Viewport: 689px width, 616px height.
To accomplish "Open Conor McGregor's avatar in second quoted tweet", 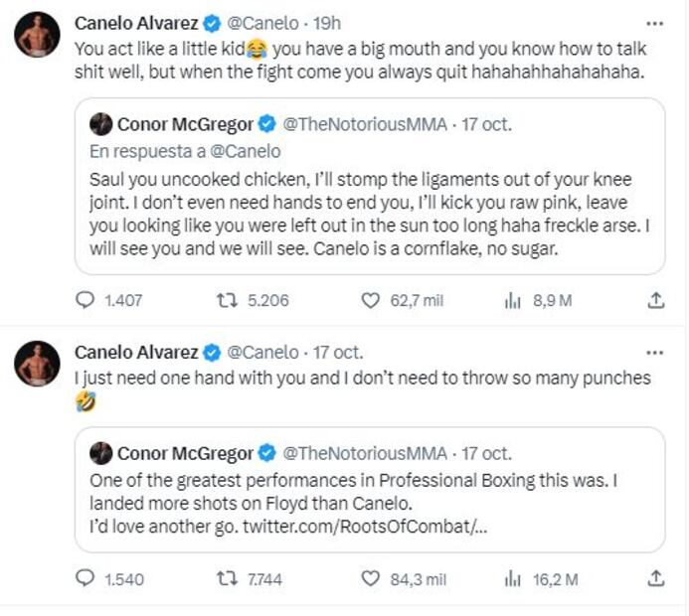I will click(x=100, y=454).
